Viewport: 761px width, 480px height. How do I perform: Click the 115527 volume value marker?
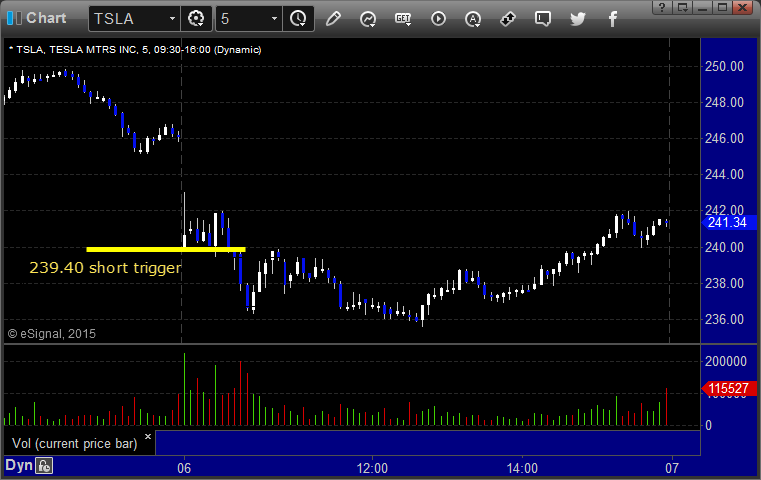pyautogui.click(x=728, y=388)
